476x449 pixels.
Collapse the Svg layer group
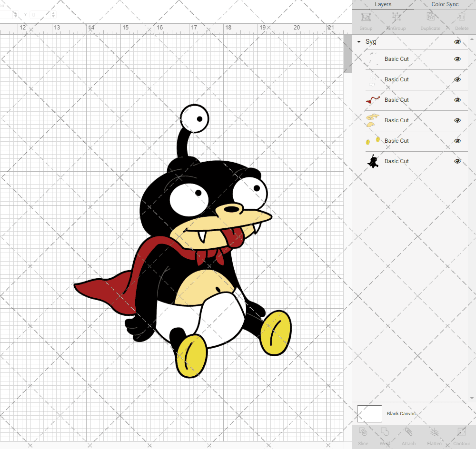[x=359, y=41]
